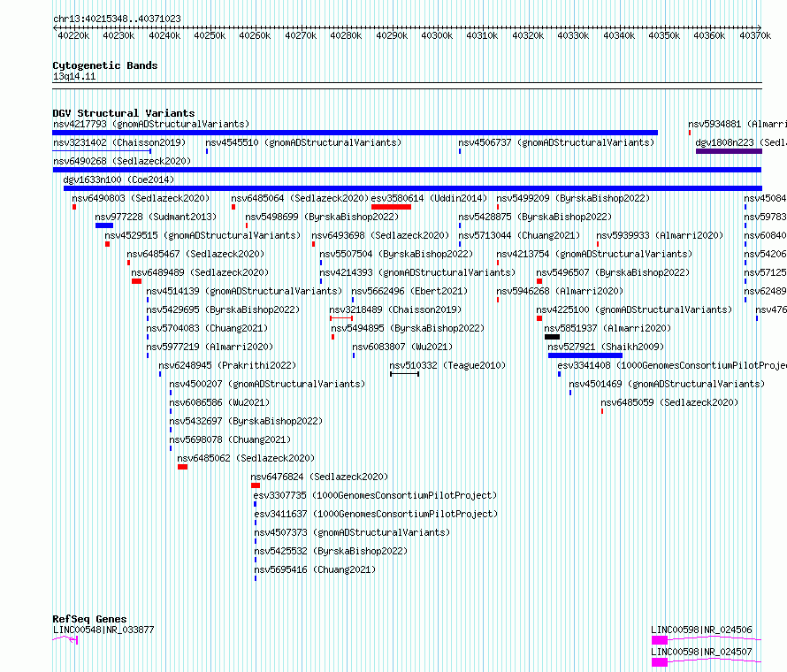Open nsv5429695 (ByrskaBishop2022) variant
Image resolution: width=787 pixels, height=672 pixels.
pyautogui.click(x=223, y=309)
